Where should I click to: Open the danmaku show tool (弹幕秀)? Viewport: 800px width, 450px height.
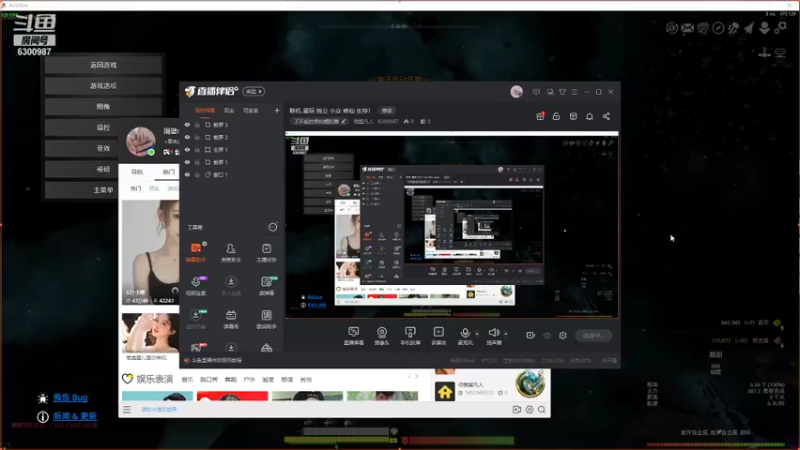point(231,319)
